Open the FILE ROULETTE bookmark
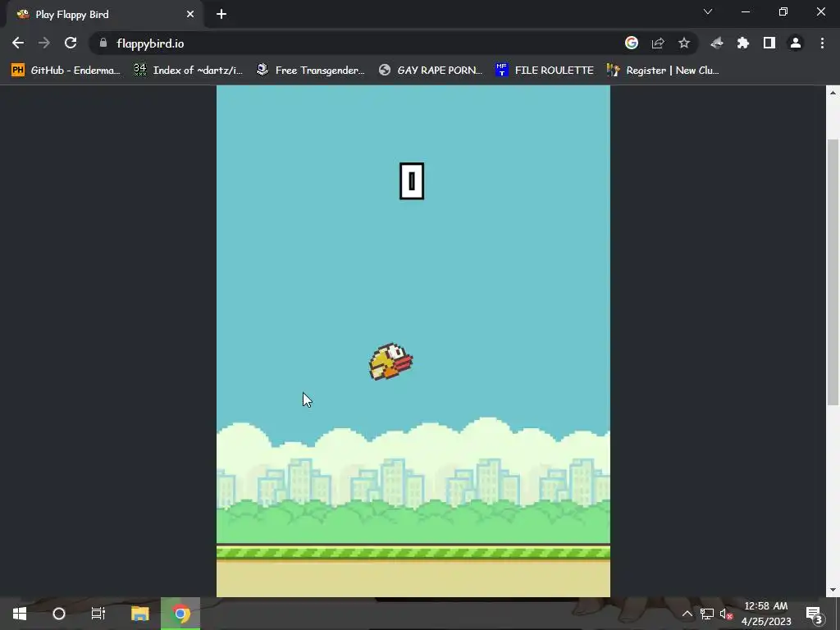This screenshot has height=630, width=840. pyautogui.click(x=545, y=71)
